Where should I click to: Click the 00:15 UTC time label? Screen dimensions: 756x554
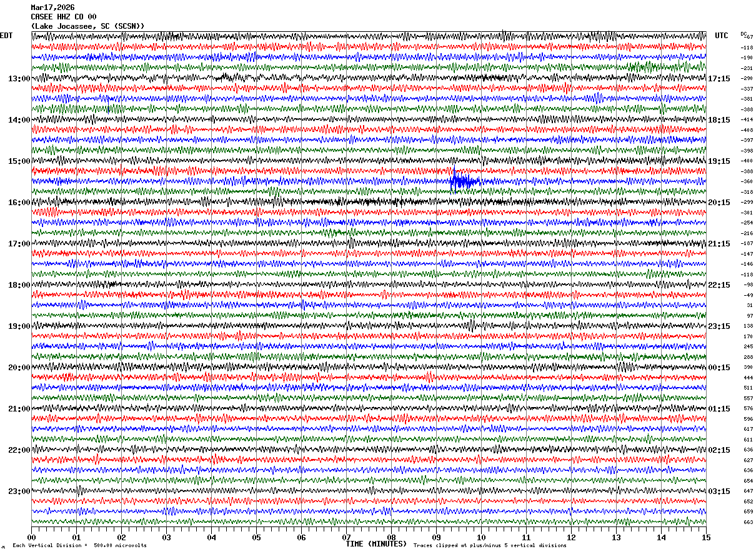(719, 368)
